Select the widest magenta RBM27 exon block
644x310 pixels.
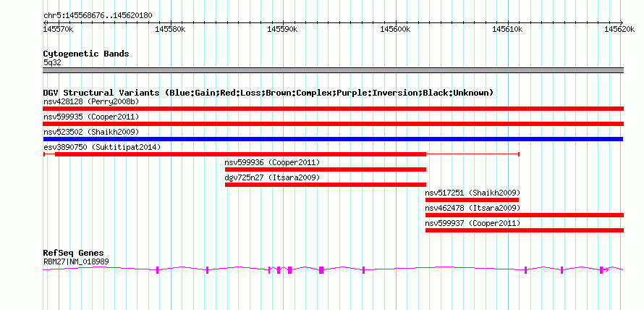[x=321, y=269]
